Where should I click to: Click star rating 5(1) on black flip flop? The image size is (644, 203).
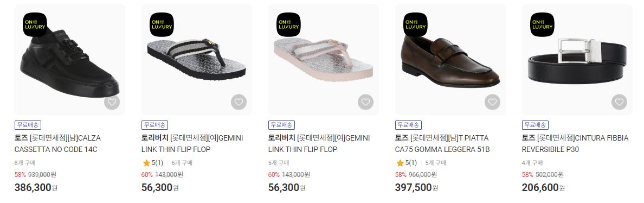tap(152, 163)
